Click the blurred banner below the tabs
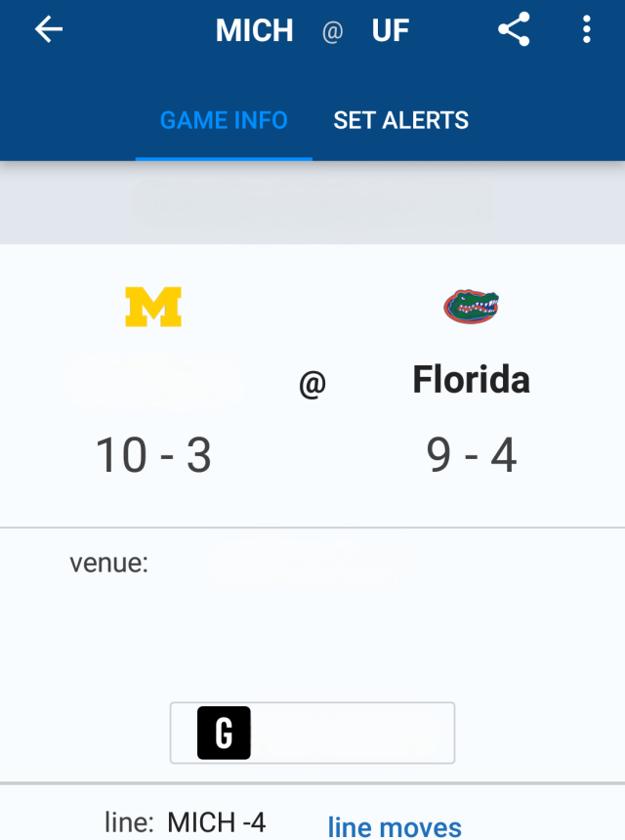Viewport: 625px width, 840px height. click(312, 202)
